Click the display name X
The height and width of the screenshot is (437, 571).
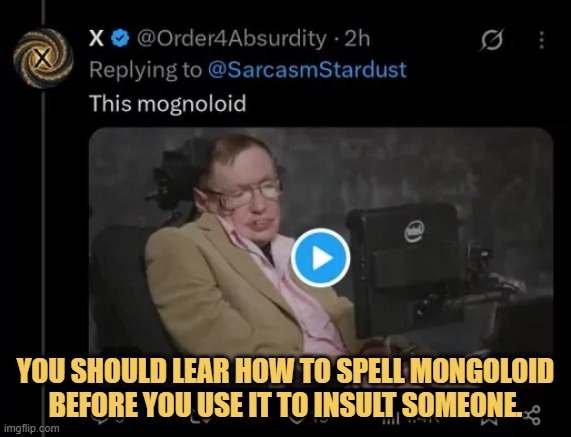tap(96, 38)
